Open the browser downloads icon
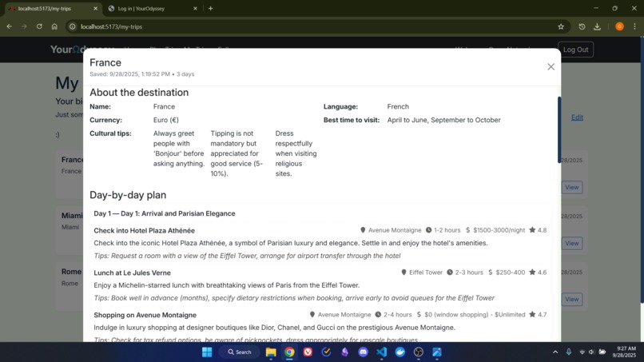 [x=597, y=26]
